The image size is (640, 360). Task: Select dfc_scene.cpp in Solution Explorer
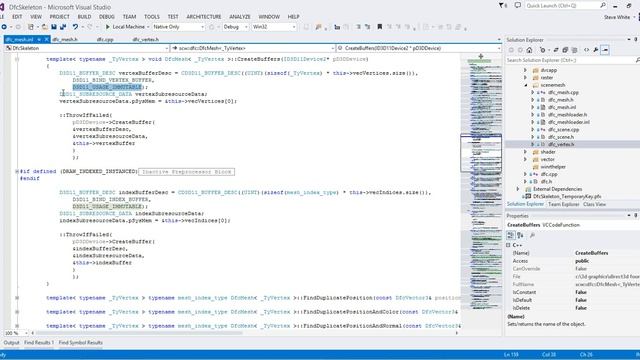(x=563, y=130)
